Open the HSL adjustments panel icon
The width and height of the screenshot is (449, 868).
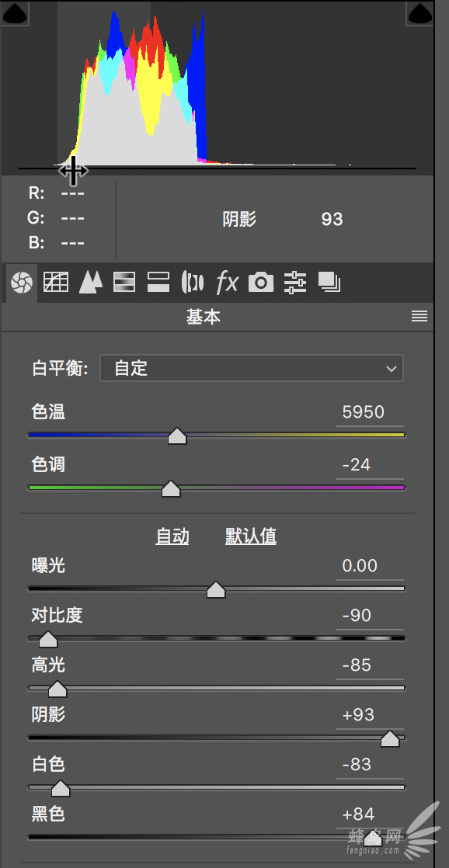tap(124, 283)
